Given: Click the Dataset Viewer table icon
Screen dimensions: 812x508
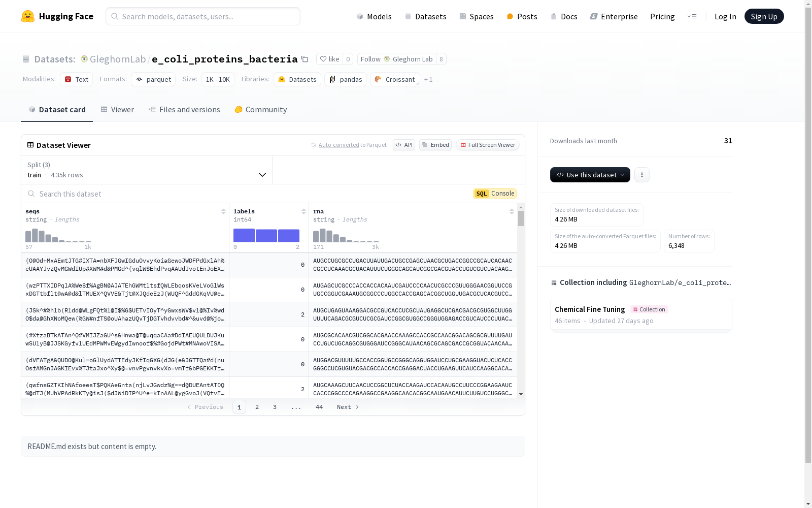Looking at the screenshot, I should point(30,145).
